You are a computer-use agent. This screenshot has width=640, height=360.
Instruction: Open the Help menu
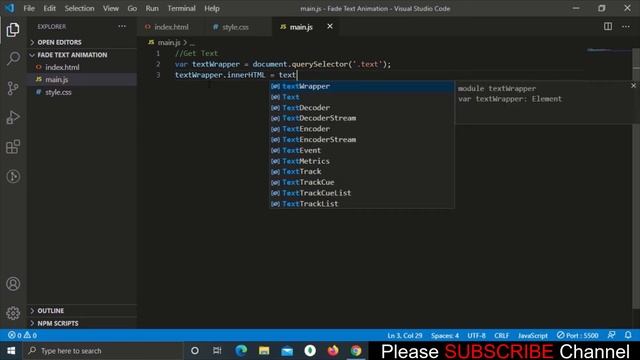point(212,8)
